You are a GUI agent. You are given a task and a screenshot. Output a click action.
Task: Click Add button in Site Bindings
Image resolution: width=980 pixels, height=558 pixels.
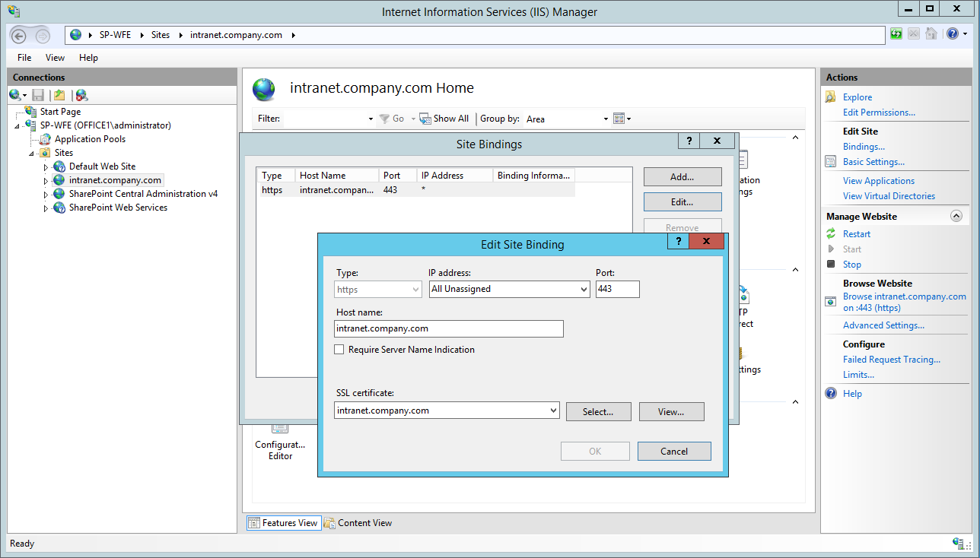[682, 177]
